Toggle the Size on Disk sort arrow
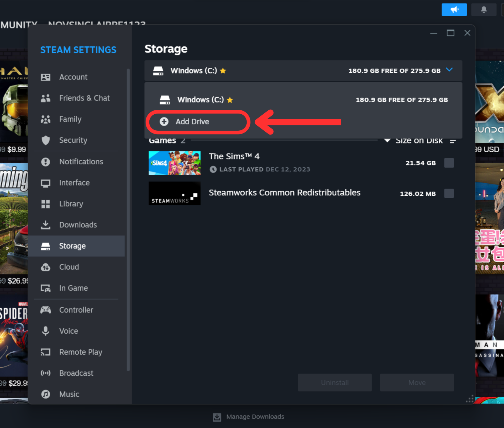504x428 pixels. click(387, 140)
